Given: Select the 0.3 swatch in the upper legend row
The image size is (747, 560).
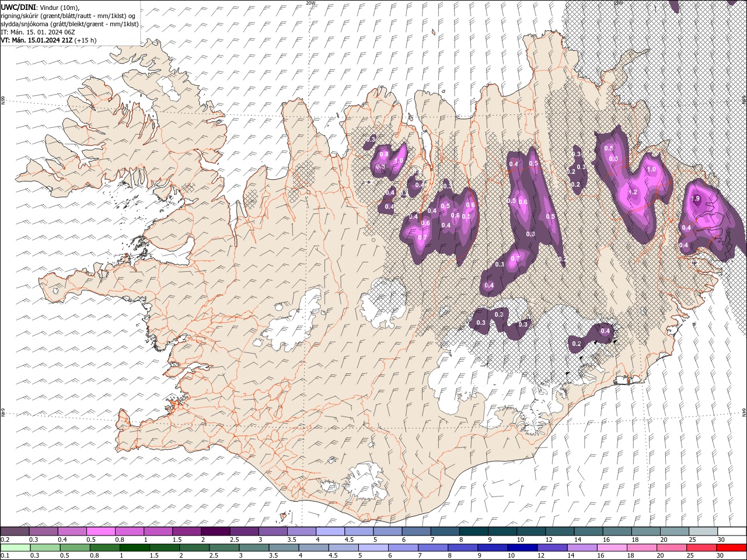Looking at the screenshot, I should click(x=44, y=531).
